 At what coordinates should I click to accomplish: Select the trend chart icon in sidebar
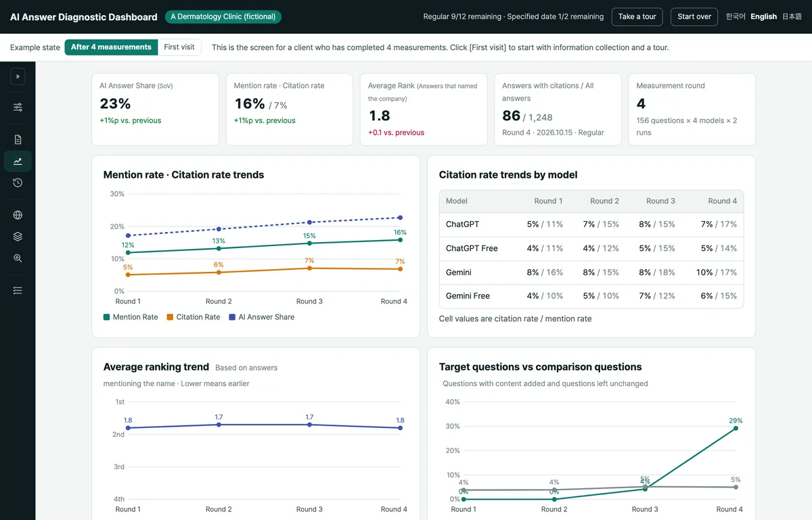(18, 161)
